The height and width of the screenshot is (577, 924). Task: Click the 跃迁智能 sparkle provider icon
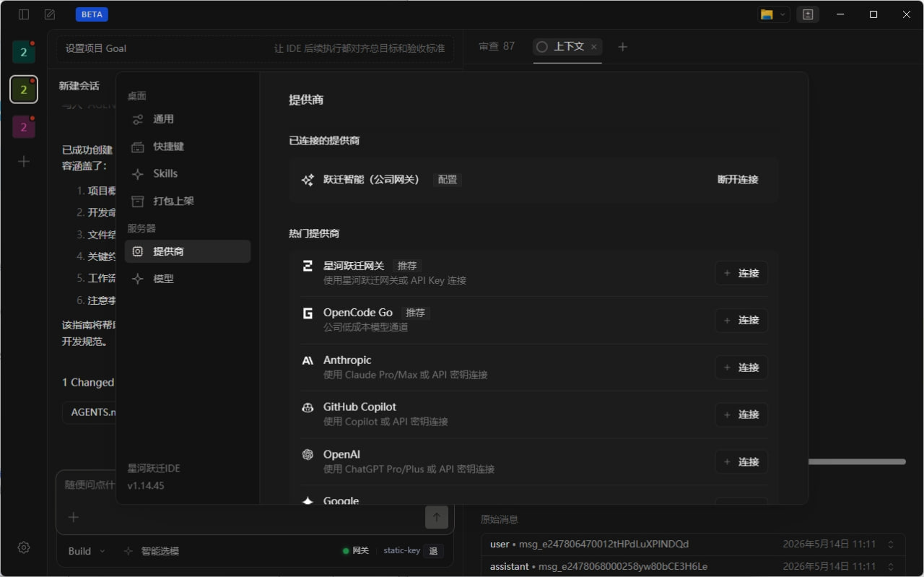[308, 179]
